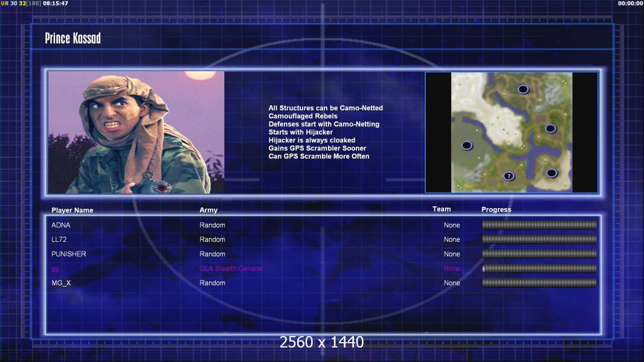Click the 'Starts with Hijacker' line
This screenshot has width=644, height=362.
(301, 132)
